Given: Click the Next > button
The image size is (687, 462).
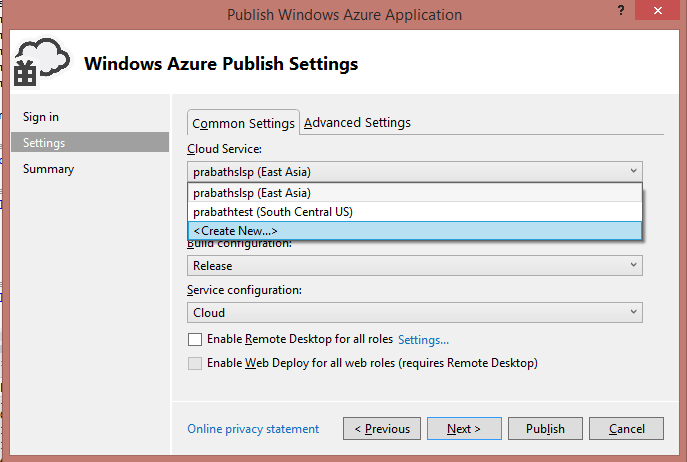Looking at the screenshot, I should pyautogui.click(x=464, y=429).
